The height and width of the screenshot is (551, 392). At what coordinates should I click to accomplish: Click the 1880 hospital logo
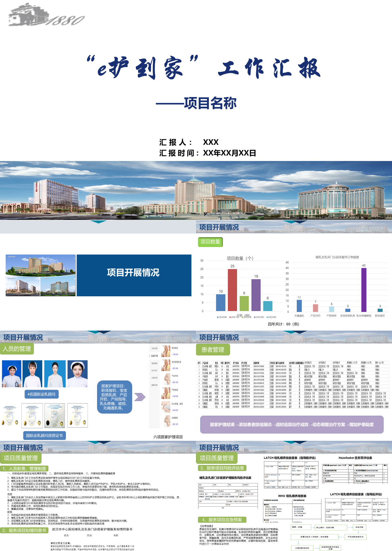coord(46,15)
